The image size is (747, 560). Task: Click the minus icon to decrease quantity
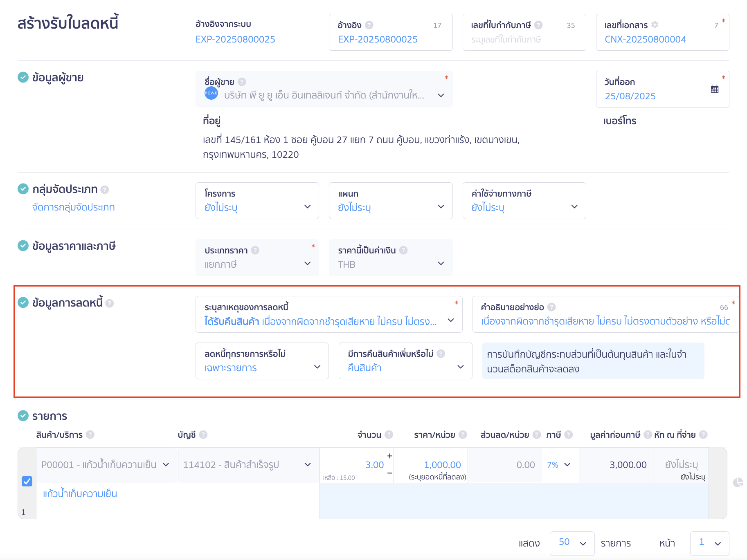(x=389, y=473)
